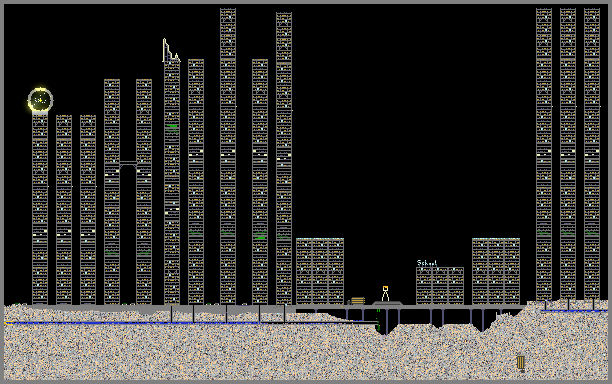Click the buried yellow barrel underground
612x384 pixels.
tap(521, 362)
